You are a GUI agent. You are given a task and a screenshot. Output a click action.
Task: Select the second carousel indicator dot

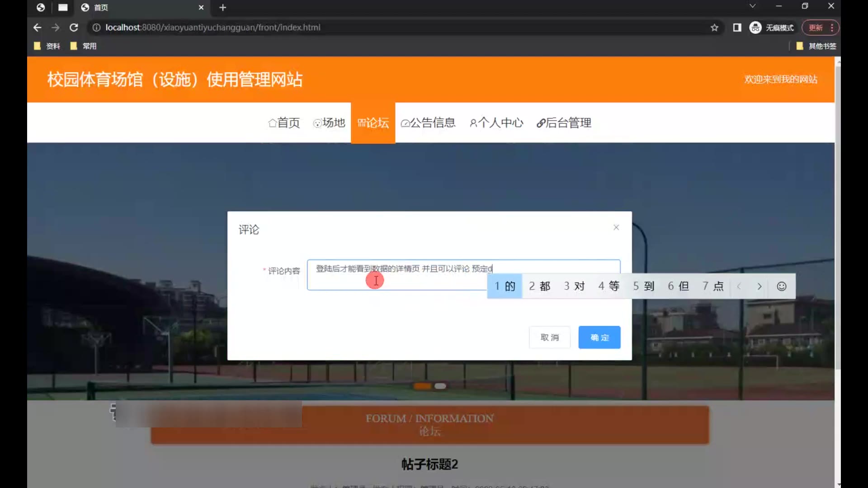[x=440, y=386]
